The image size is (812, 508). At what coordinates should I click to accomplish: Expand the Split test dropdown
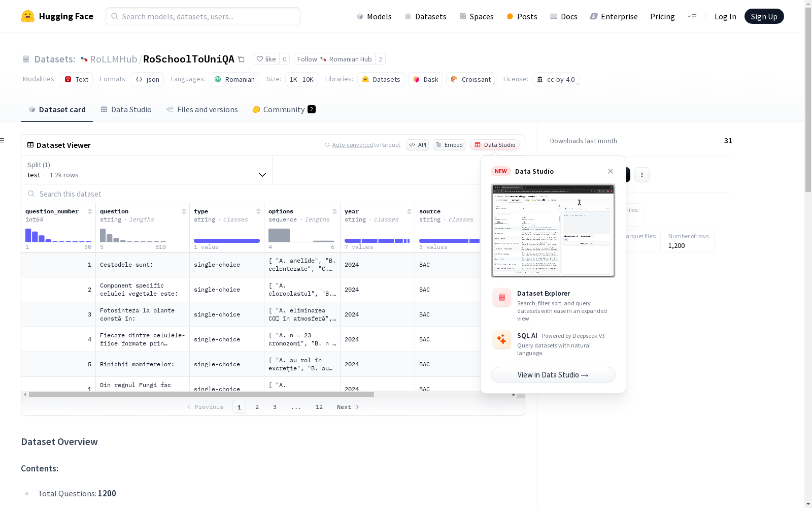pyautogui.click(x=147, y=170)
